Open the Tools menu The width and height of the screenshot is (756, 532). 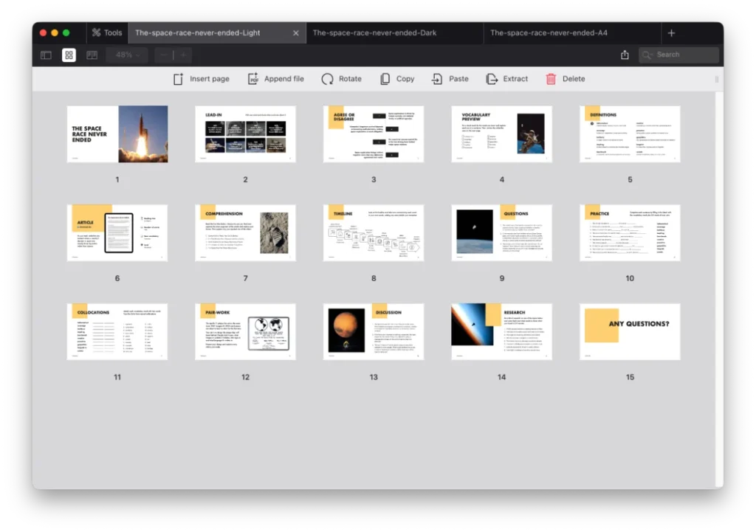coord(106,32)
